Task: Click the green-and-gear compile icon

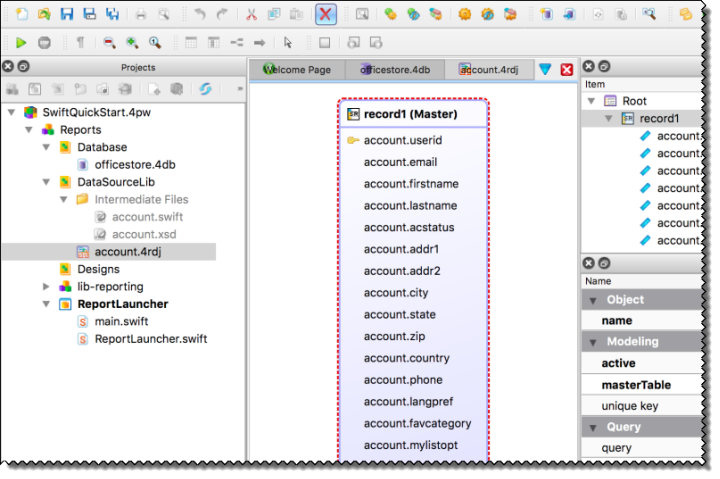Action: point(413,14)
